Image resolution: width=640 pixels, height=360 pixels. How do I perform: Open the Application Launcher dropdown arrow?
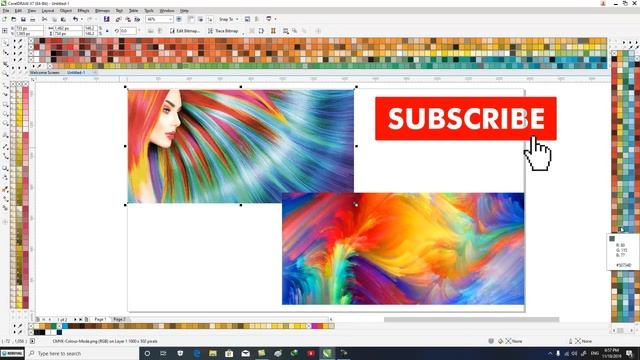(275, 19)
